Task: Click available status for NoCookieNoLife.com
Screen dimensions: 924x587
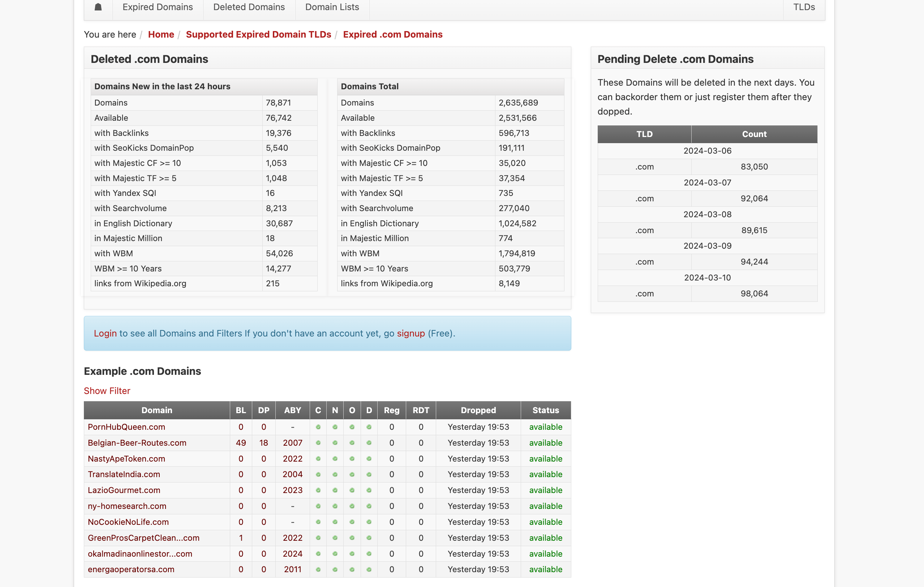Action: pos(546,522)
